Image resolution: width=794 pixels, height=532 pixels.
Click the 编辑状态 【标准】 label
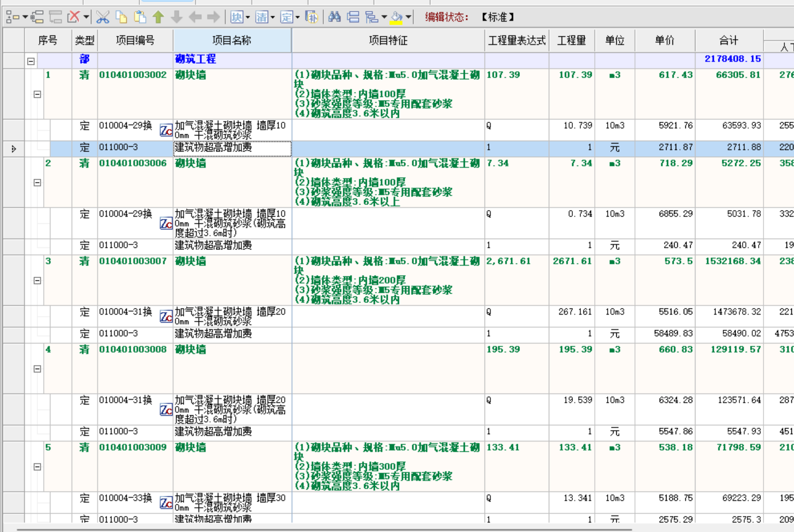pos(470,17)
